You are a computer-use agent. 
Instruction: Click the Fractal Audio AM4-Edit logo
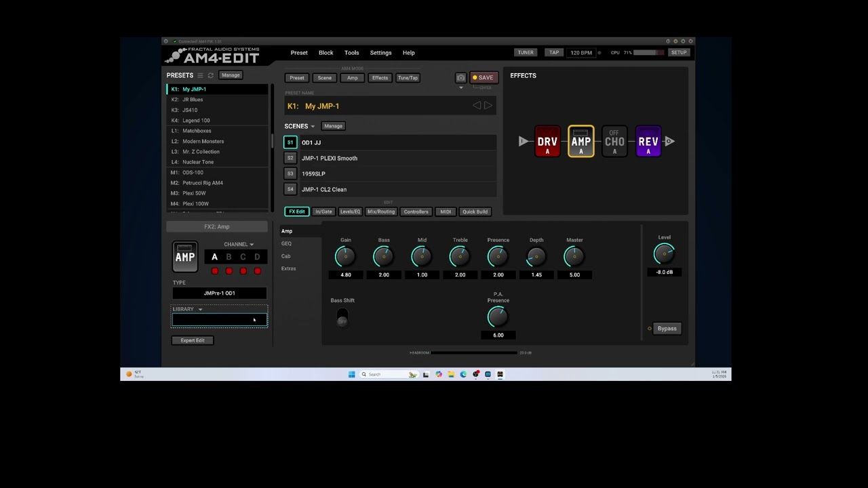[x=213, y=56]
